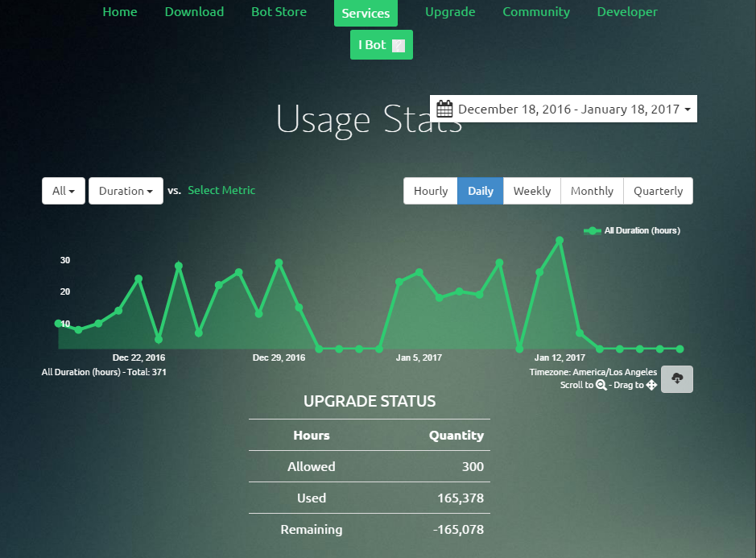Click the Remaining quantity value -165,078
756x558 pixels.
(x=458, y=529)
